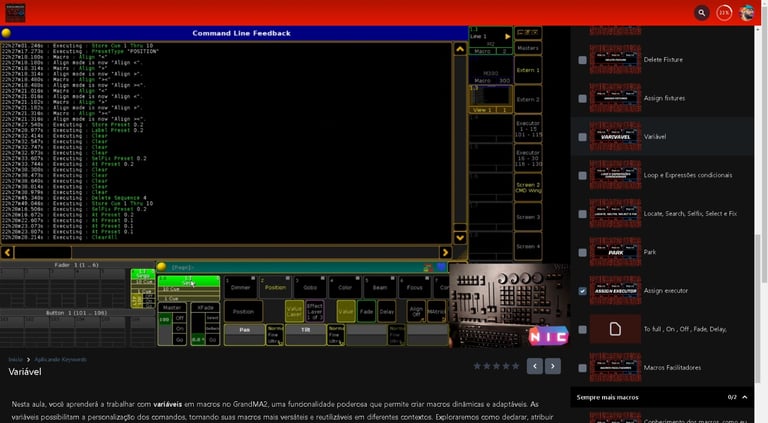Click the Masters button in the side bar
This screenshot has width=768, height=423.
528,48
